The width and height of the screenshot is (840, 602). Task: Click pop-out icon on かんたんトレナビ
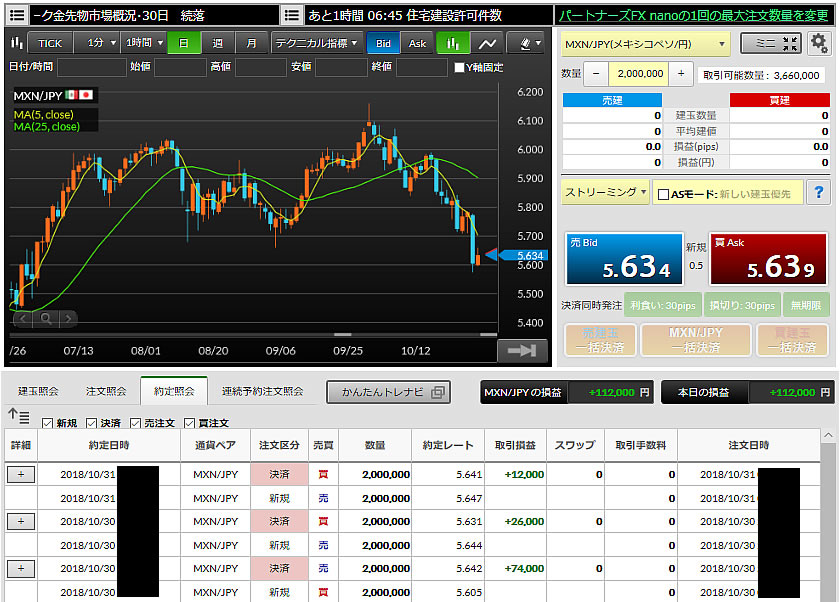pos(438,392)
